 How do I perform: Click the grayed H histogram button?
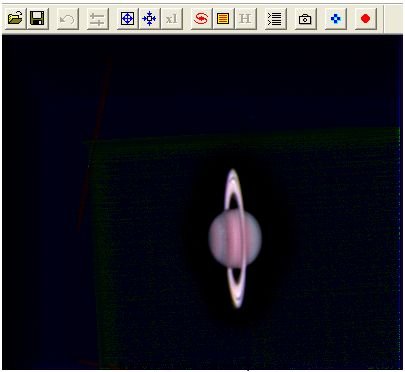coord(245,18)
